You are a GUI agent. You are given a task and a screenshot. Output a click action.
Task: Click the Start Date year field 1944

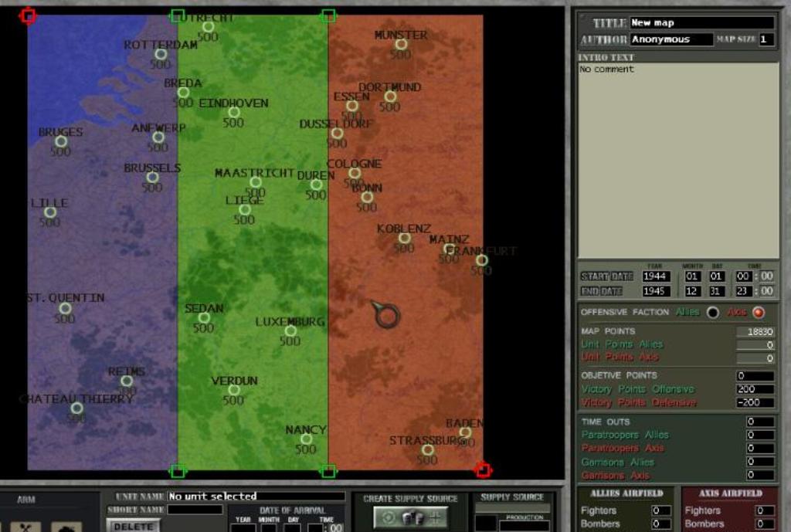656,276
